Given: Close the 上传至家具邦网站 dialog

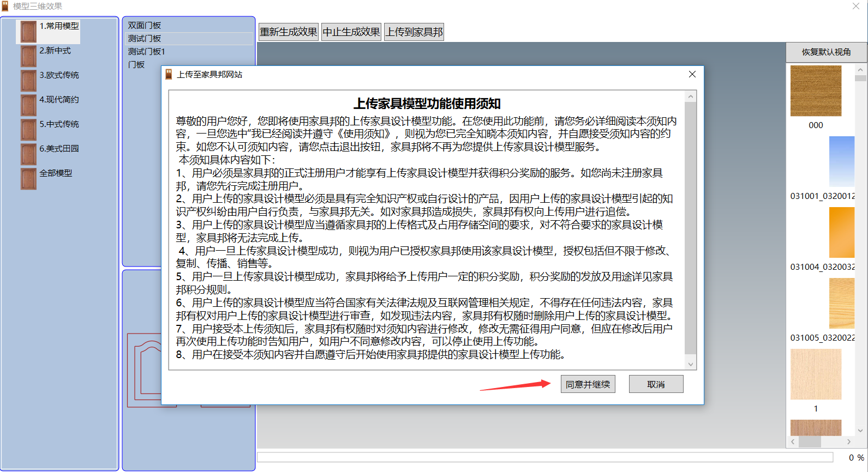Looking at the screenshot, I should [x=692, y=74].
